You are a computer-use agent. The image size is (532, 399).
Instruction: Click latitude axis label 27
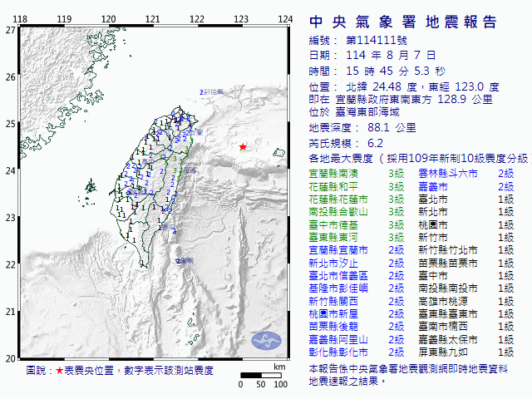[x=11, y=30]
